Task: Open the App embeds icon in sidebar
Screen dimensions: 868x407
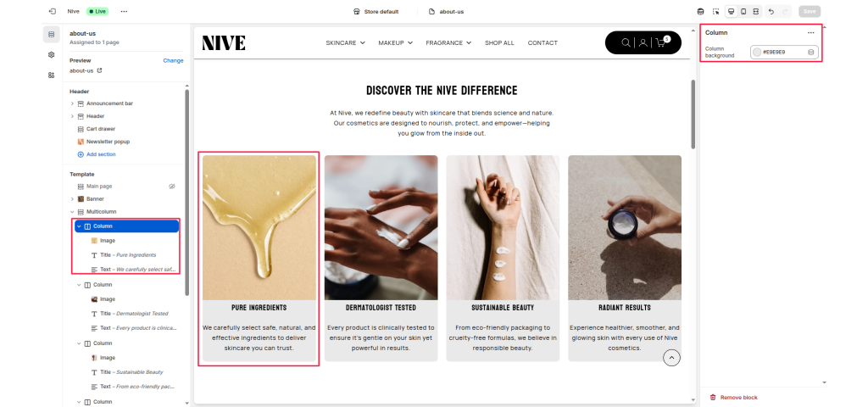Action: pyautogui.click(x=52, y=75)
